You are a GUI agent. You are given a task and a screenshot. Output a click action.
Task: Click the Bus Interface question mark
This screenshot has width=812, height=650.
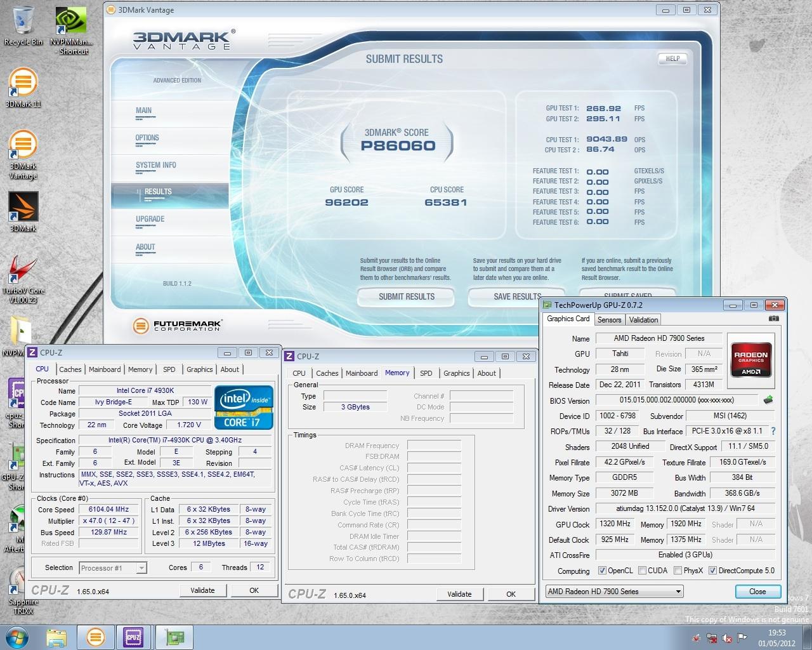(x=773, y=431)
